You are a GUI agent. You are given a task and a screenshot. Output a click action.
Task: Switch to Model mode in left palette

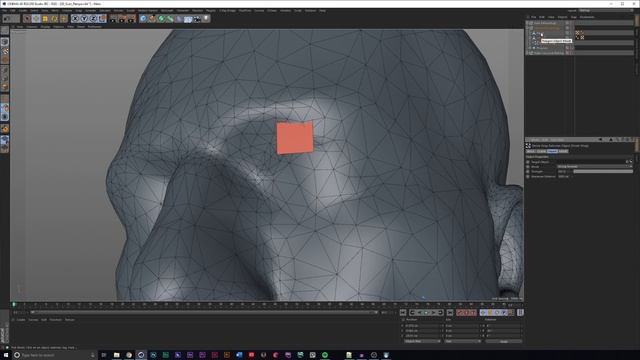coord(5,42)
